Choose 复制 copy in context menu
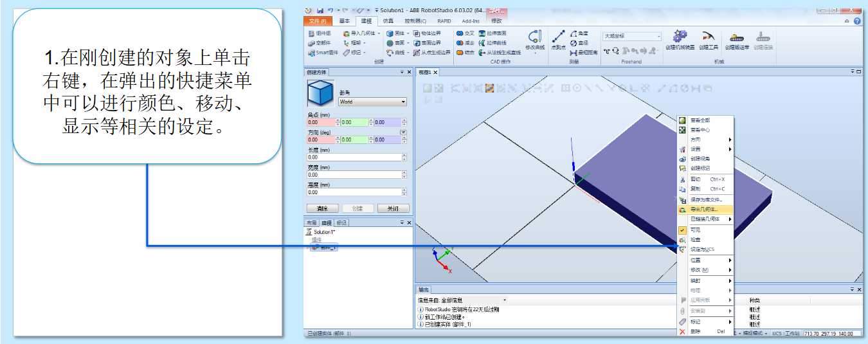Image resolution: width=868 pixels, height=344 pixels. coord(705,189)
